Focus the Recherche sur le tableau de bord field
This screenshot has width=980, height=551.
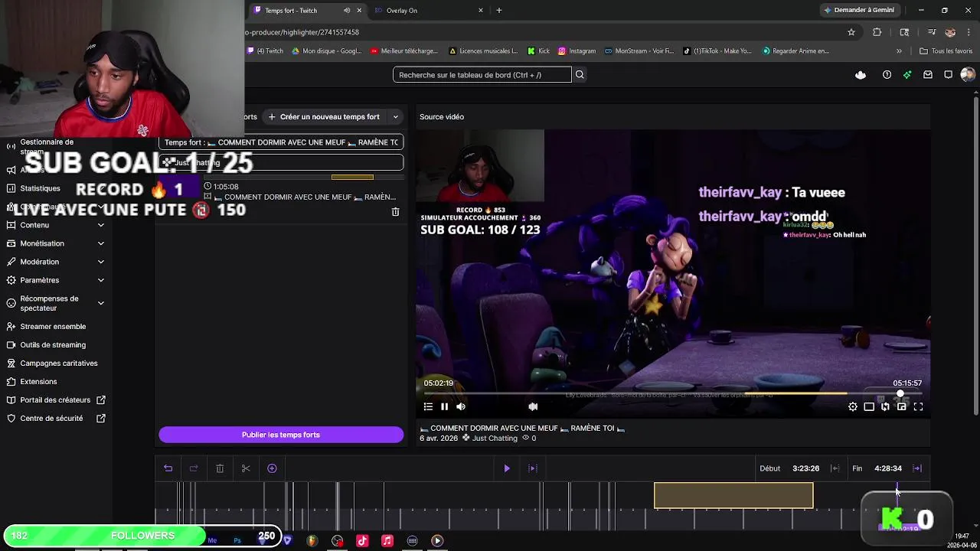[x=482, y=75]
